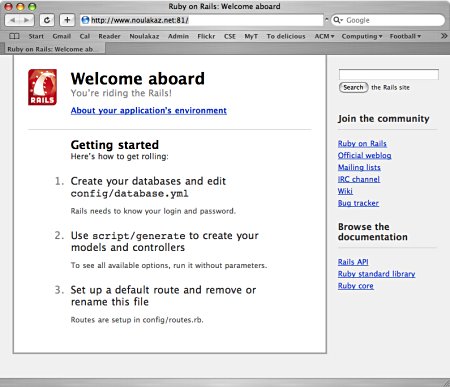Go back with the browser back arrow
The image size is (450, 387).
point(13,20)
